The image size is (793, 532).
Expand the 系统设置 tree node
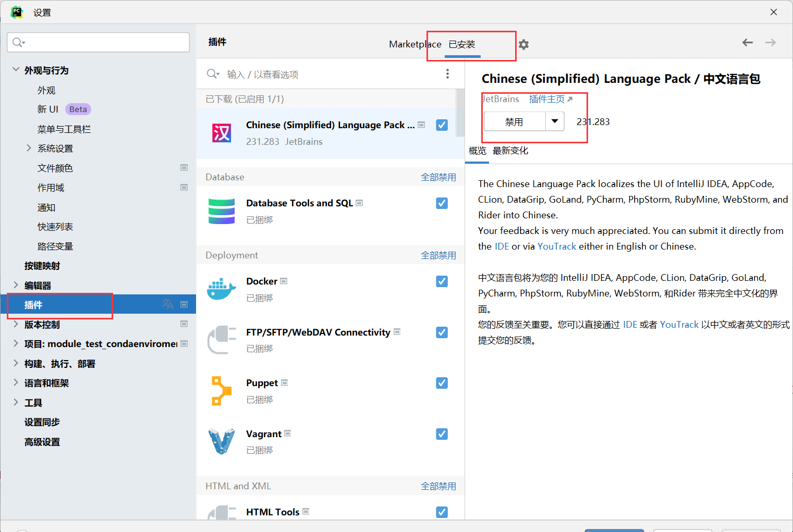(29, 149)
